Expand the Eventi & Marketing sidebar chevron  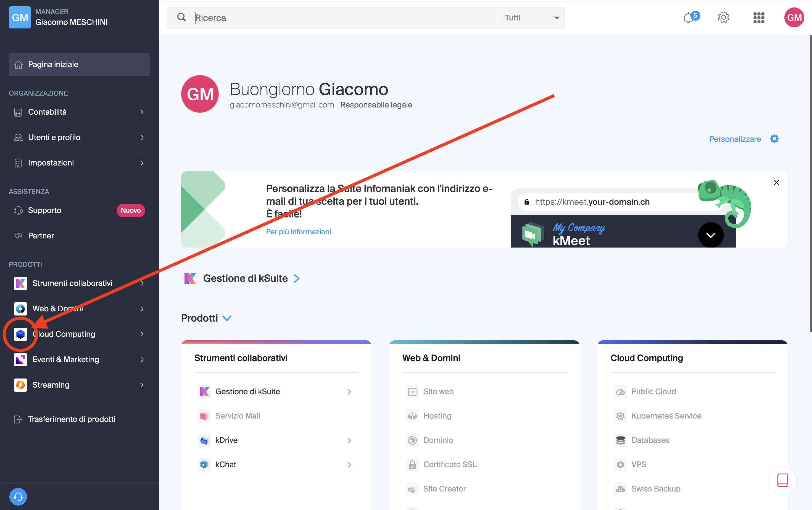click(142, 359)
